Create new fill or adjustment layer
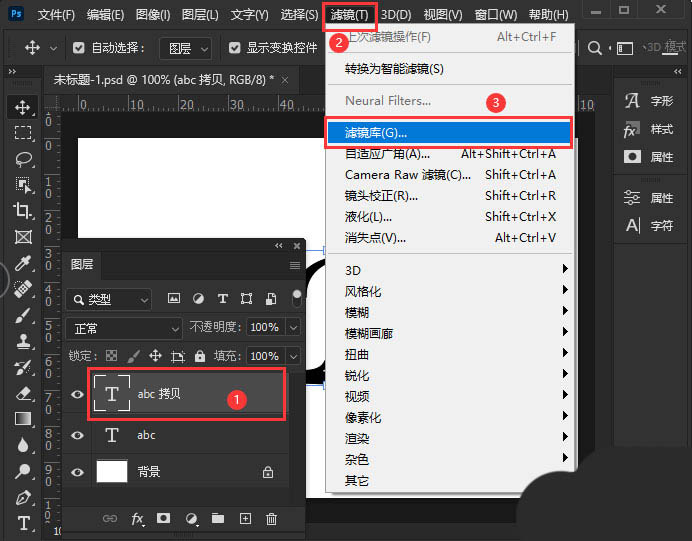 [191, 519]
